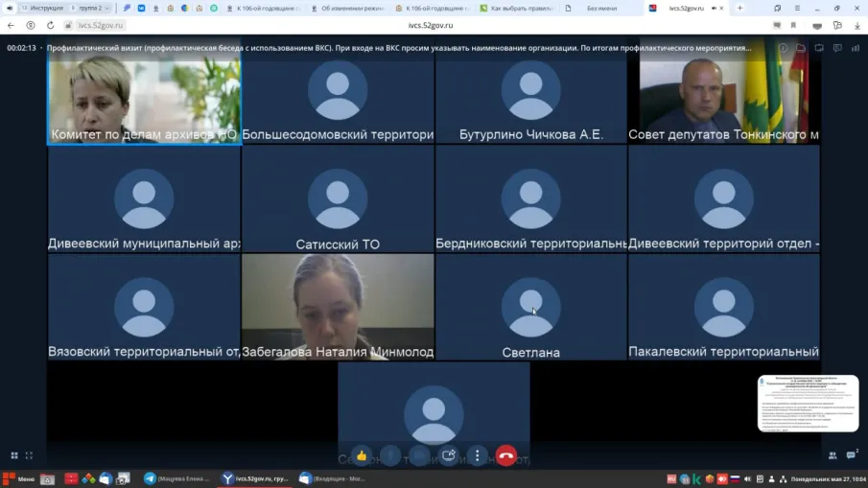Screen dimensions: 868x488
Task: Switch to the VK pinned tab
Action: pyautogui.click(x=141, y=9)
